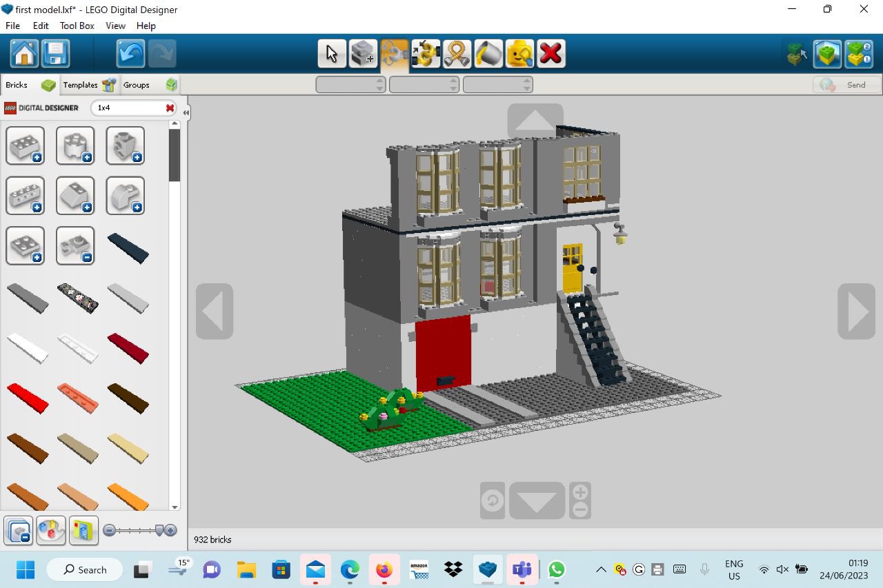
Task: Pick the tan 1x4 tile
Action: pos(128,448)
